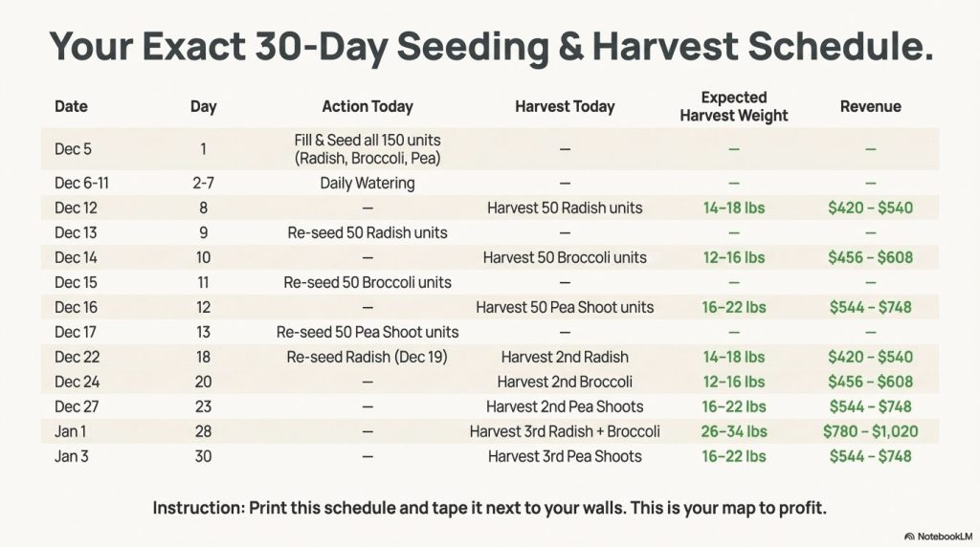Click the Dec 5 date cell

point(74,149)
